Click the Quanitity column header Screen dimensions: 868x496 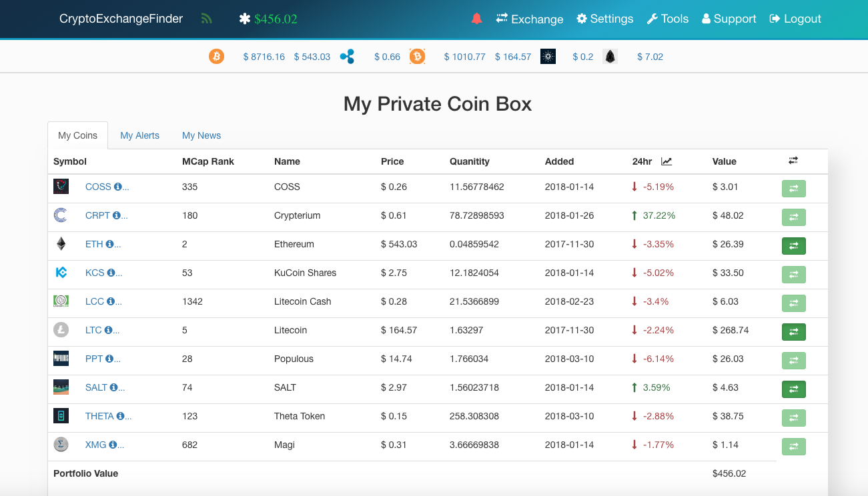point(470,161)
